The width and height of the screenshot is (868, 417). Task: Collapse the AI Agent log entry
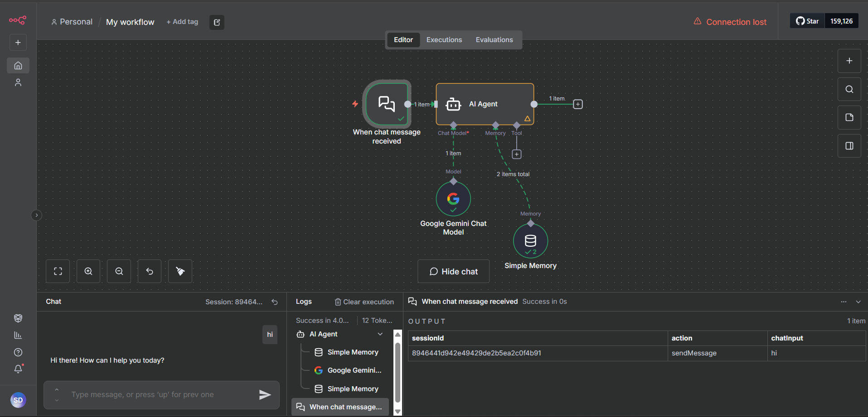380,334
